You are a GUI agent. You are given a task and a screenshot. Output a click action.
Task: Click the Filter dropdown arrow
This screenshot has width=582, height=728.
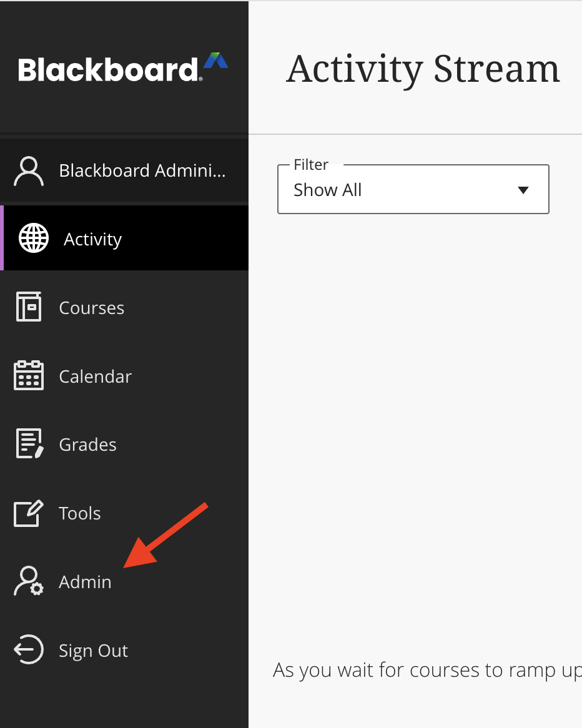point(523,190)
